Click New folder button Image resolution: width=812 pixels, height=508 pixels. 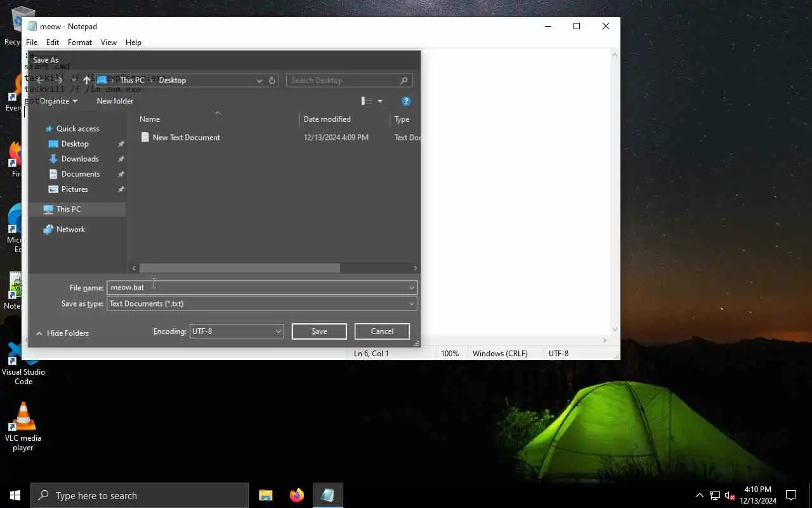(115, 101)
